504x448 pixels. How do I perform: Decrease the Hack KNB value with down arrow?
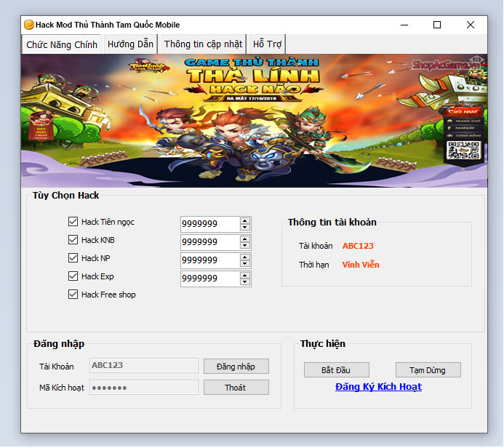coord(245,246)
